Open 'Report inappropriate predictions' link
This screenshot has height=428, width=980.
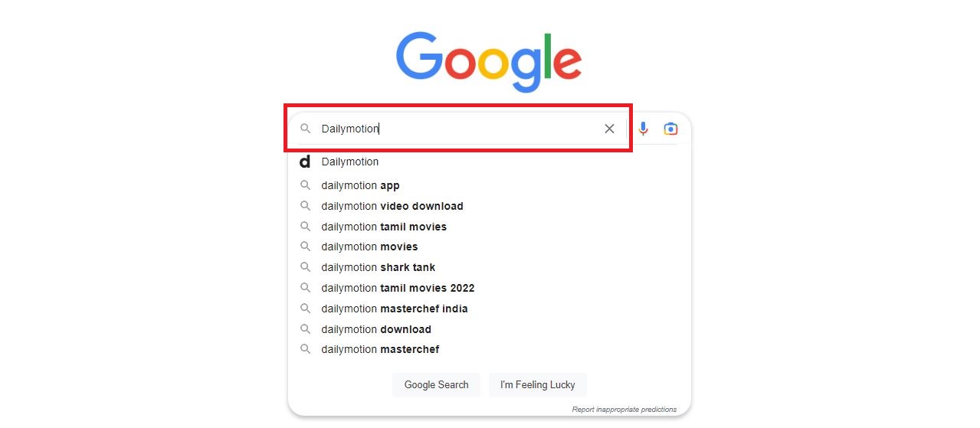pos(624,410)
